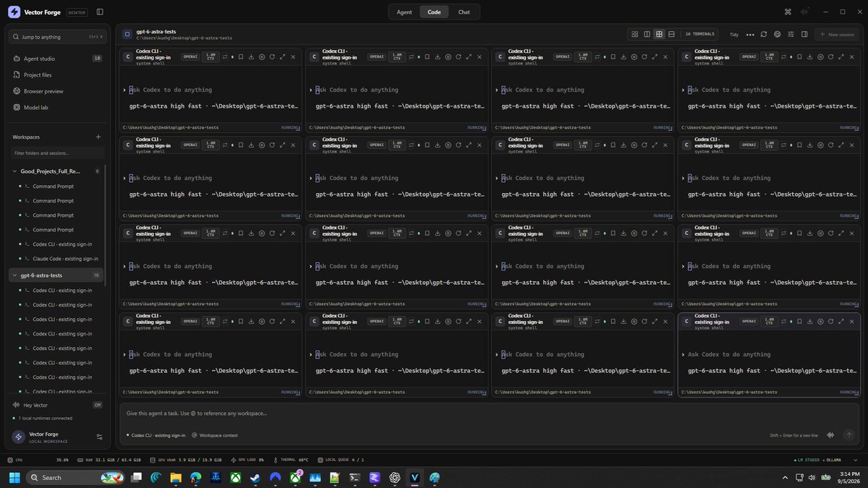Click the sync refresh icon in toolbar
The image size is (868, 488).
(x=764, y=34)
